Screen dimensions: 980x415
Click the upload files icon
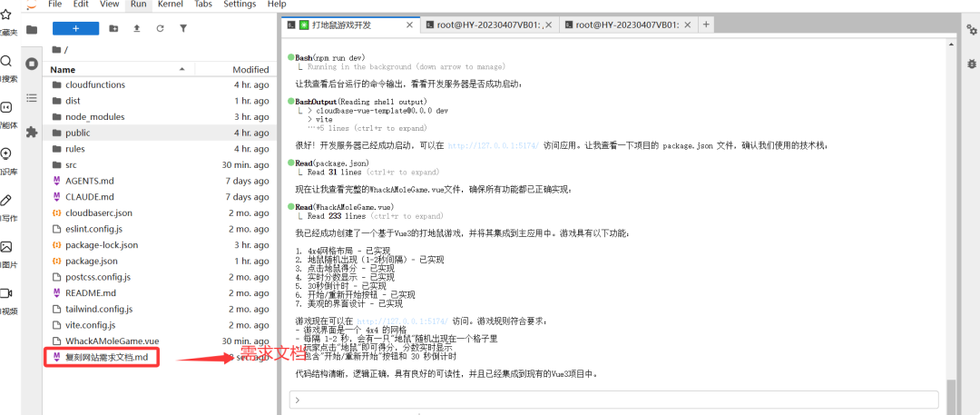click(x=137, y=28)
